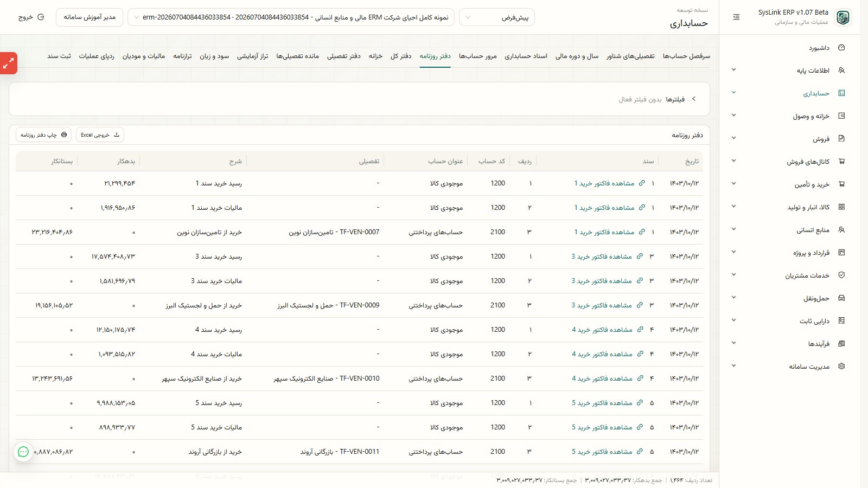This screenshot has width=868, height=488.
Task: Open the اسناد حسابداری tab
Action: tap(526, 56)
